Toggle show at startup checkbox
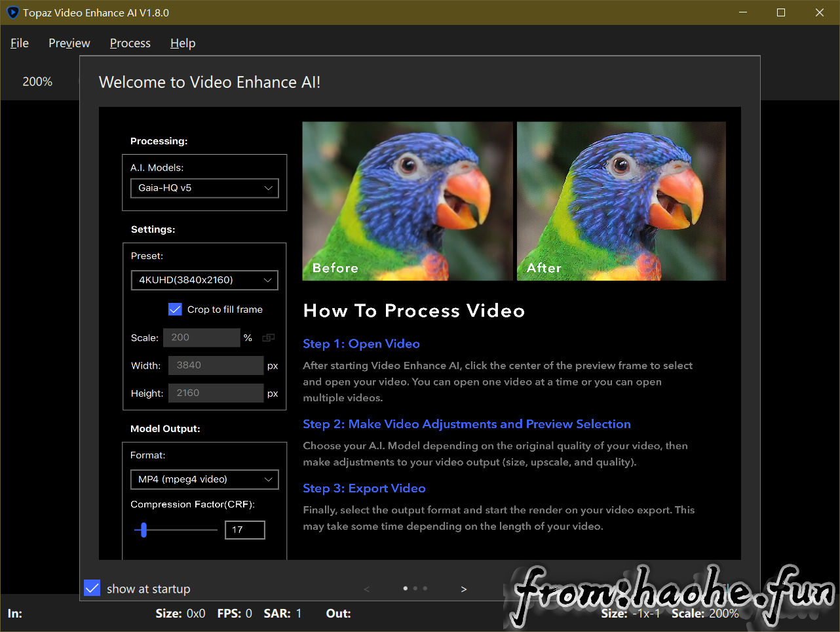The height and width of the screenshot is (632, 840). coord(92,588)
